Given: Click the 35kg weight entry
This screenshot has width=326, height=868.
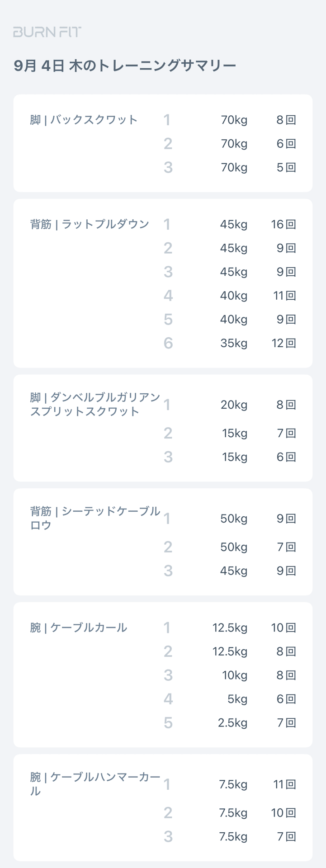Looking at the screenshot, I should click(234, 343).
